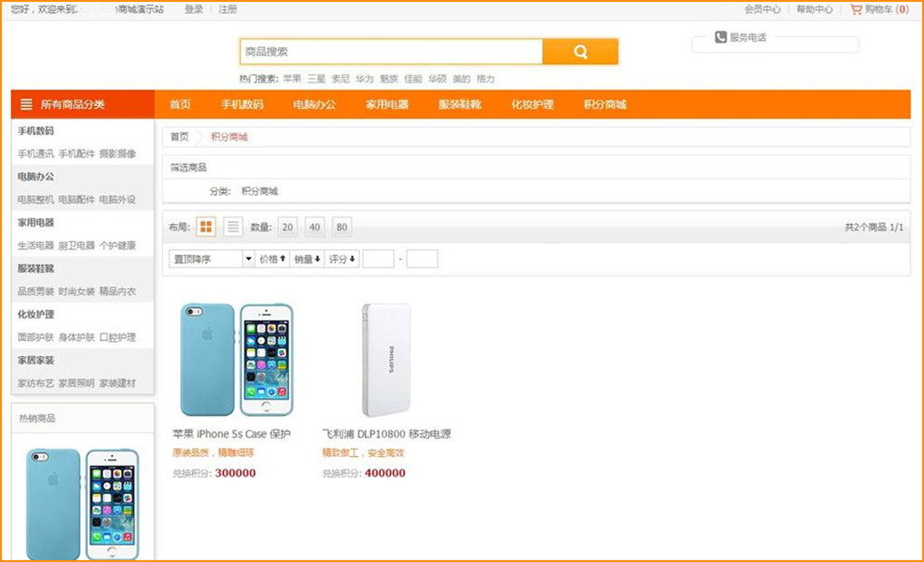Open the 家居家装 sidebar heading

pos(35,361)
